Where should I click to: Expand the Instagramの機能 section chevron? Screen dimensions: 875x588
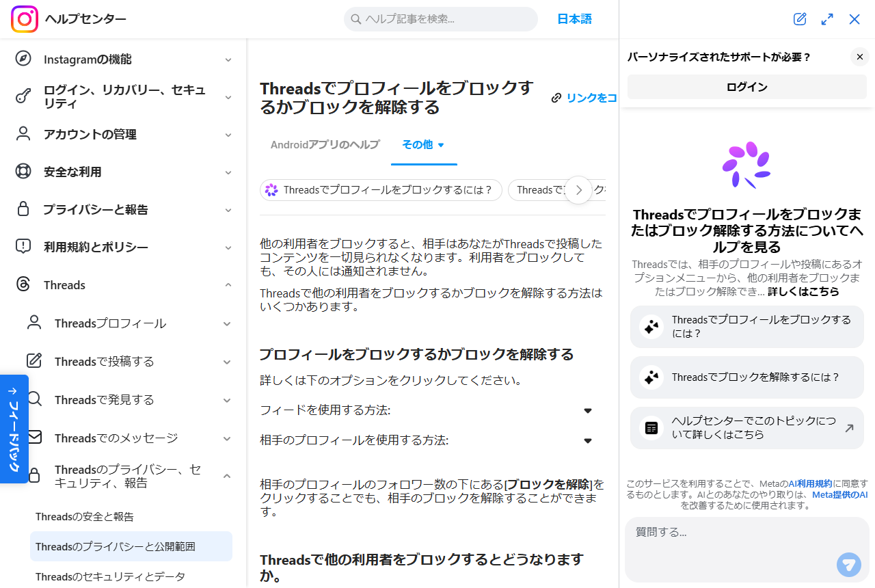point(228,59)
